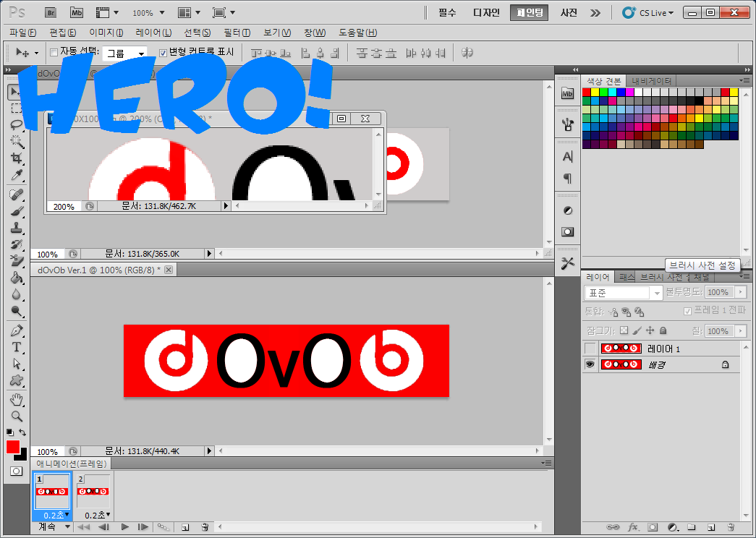Select the Blur tool
Image resolution: width=756 pixels, height=538 pixels.
[17, 294]
